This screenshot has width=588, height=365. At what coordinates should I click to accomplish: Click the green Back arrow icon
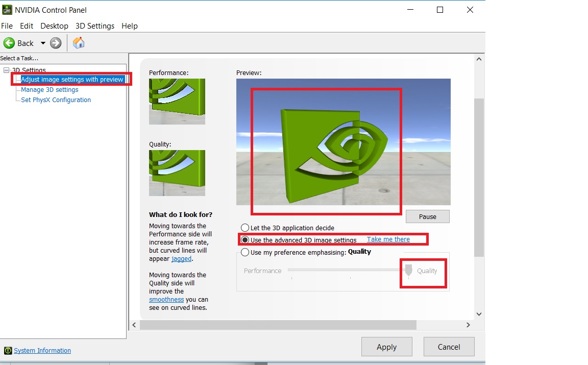(9, 43)
